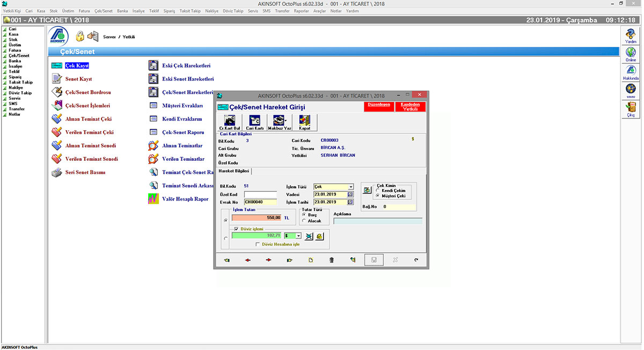
Task: Select the Hareket Bilgileri tab
Action: click(x=235, y=171)
